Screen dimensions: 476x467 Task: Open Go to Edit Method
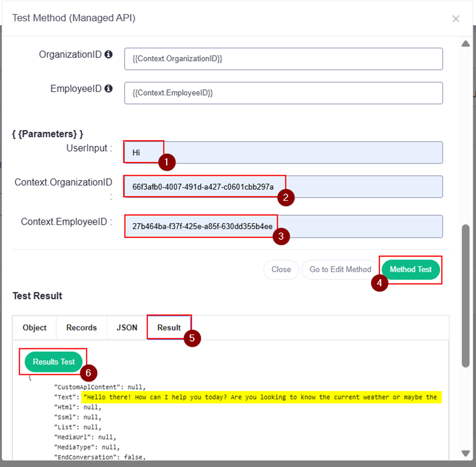(x=340, y=270)
